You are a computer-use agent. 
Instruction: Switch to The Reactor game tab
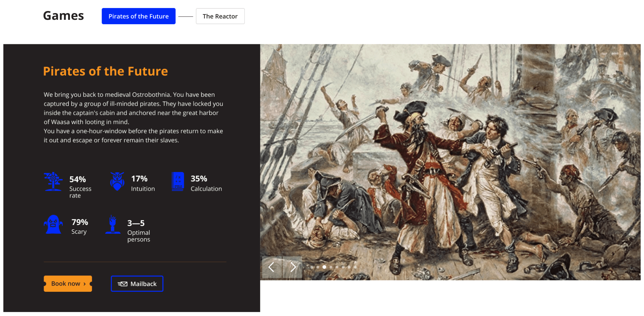pyautogui.click(x=220, y=16)
